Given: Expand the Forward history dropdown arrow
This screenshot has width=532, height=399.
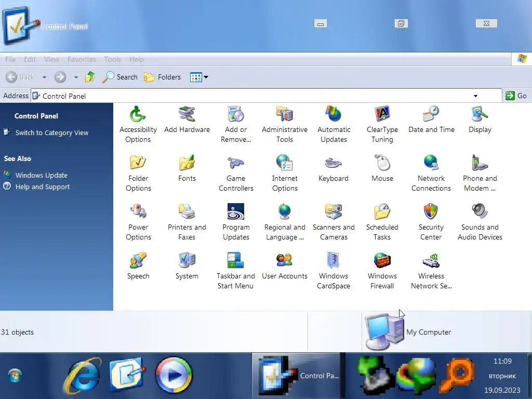Looking at the screenshot, I should pyautogui.click(x=76, y=77).
